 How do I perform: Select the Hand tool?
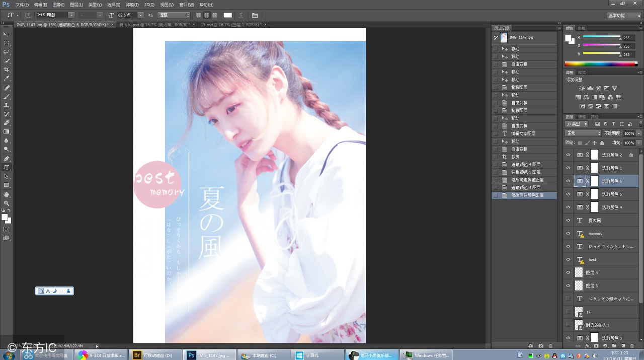[7, 194]
